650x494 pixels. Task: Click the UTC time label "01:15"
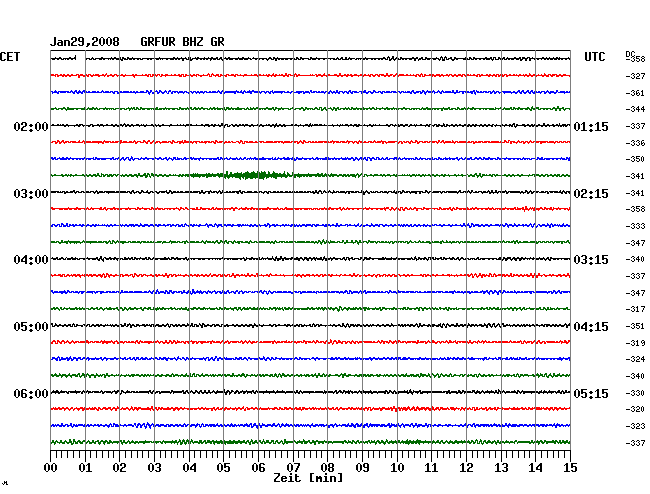[591, 126]
